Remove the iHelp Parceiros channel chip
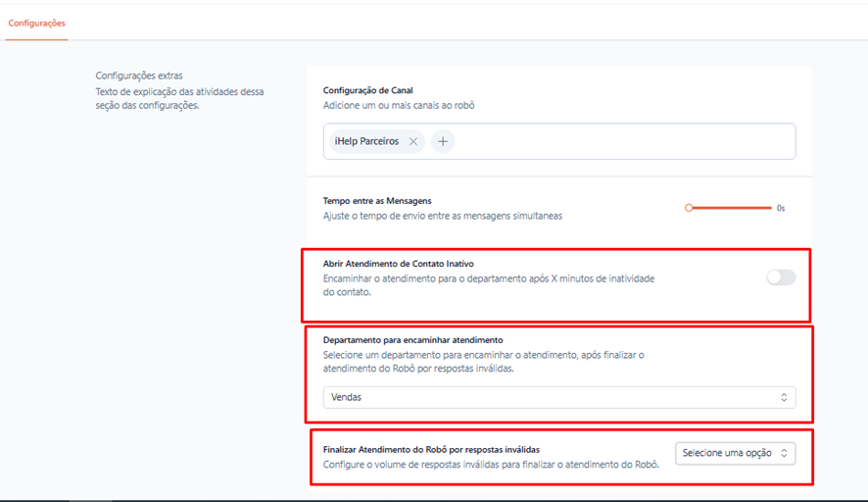This screenshot has width=868, height=502. (413, 141)
